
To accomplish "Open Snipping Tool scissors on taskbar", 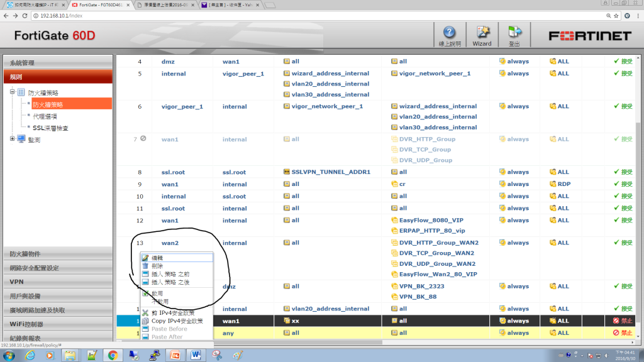I will (x=217, y=355).
